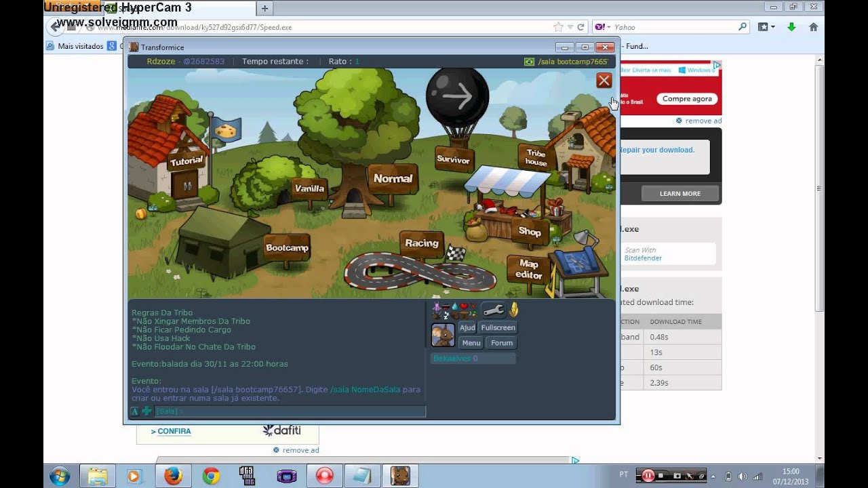Click the plus icon beside chat input
Image resolution: width=868 pixels, height=488 pixels.
click(x=146, y=411)
